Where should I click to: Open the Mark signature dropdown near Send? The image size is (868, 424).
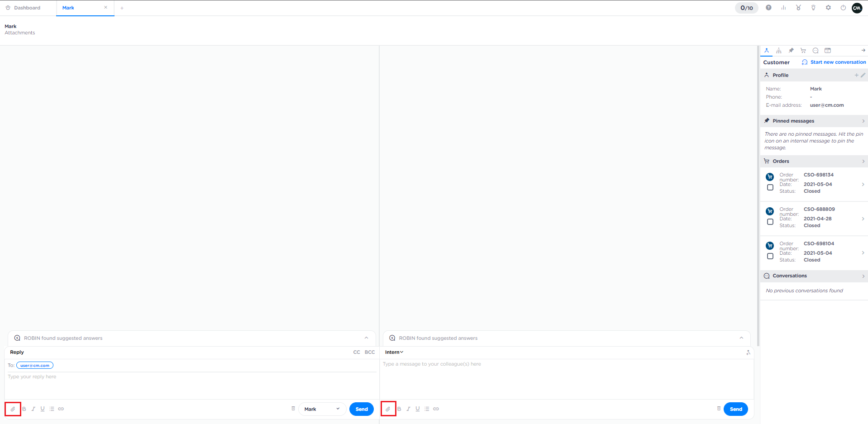coord(322,409)
